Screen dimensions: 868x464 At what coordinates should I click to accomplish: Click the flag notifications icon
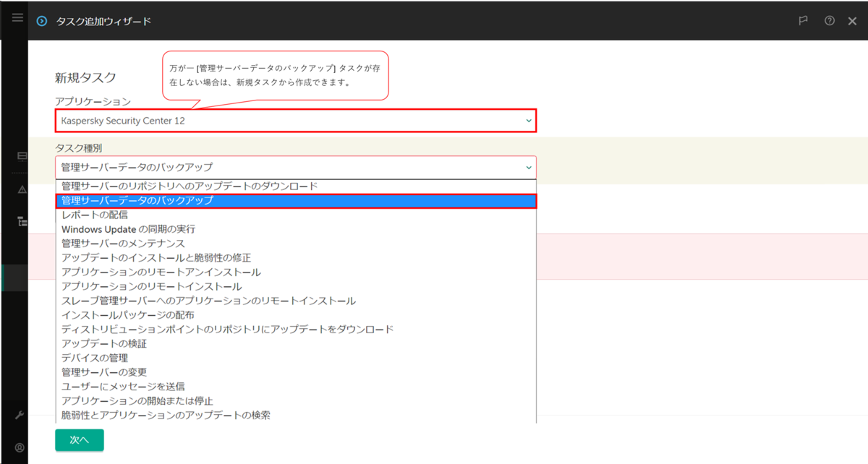point(803,21)
